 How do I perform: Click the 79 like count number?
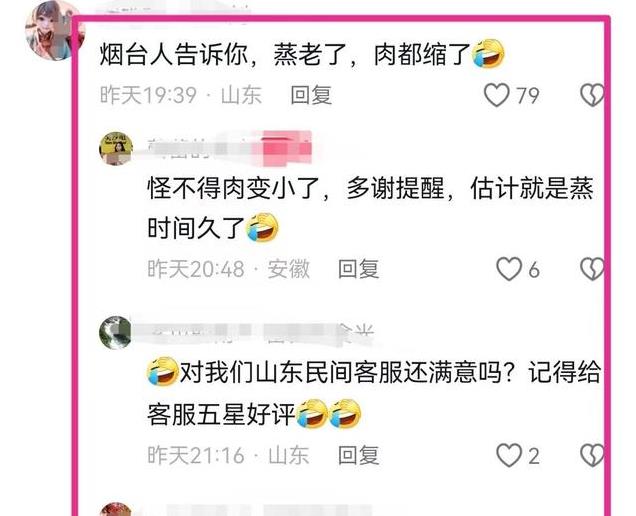[528, 96]
